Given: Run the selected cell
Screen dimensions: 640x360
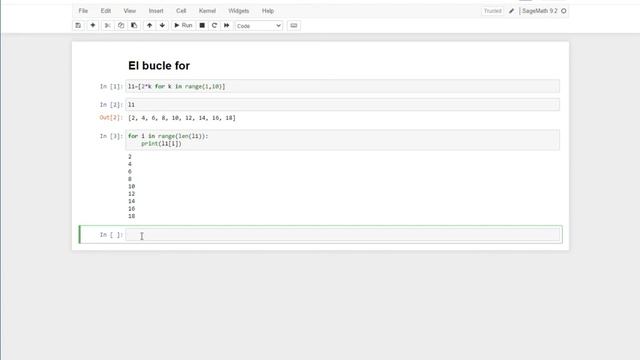Looking at the screenshot, I should pyautogui.click(x=183, y=25).
